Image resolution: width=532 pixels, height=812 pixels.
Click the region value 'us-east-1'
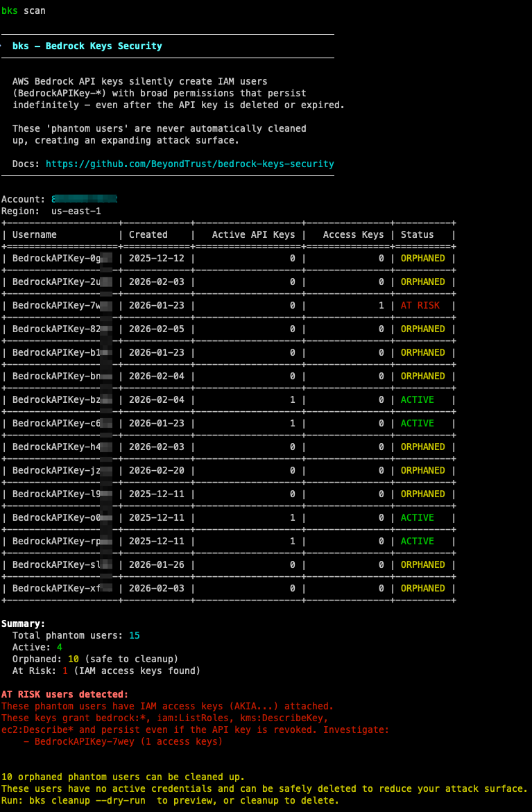(76, 211)
